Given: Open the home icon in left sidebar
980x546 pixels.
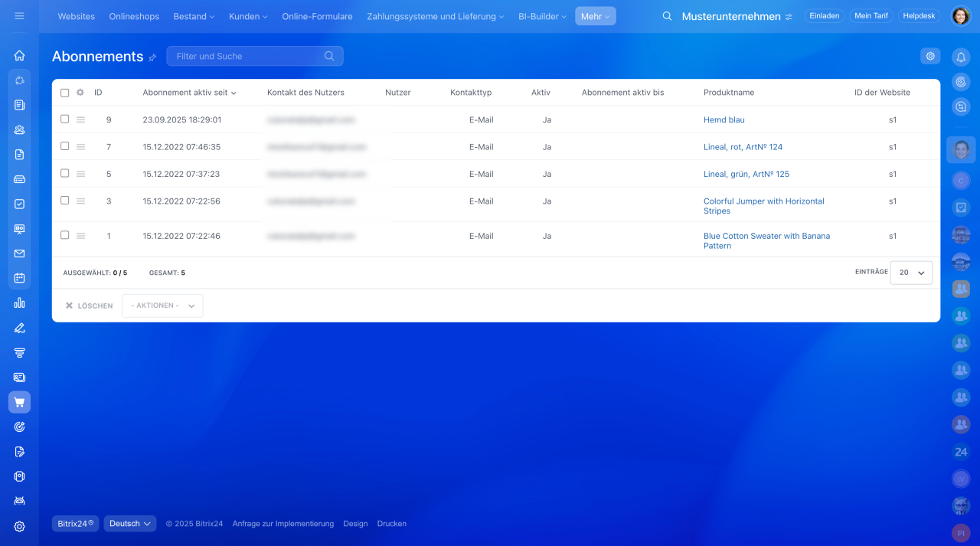Looking at the screenshot, I should tap(19, 55).
